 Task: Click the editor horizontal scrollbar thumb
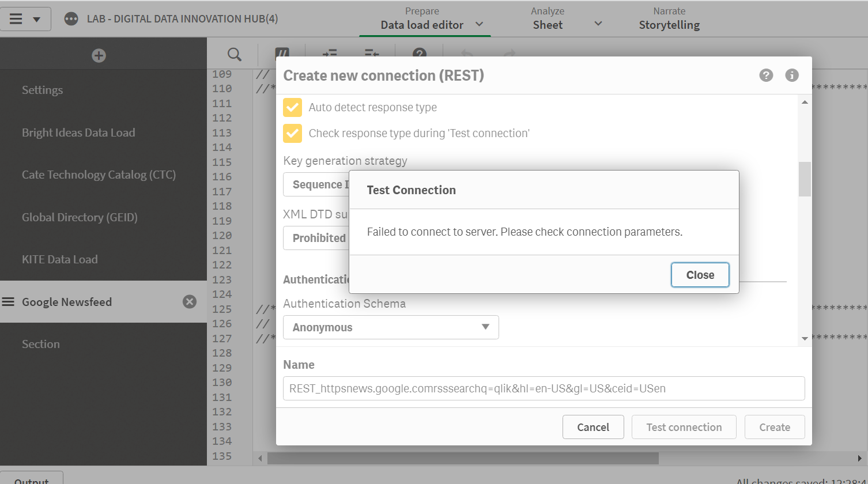(463, 458)
